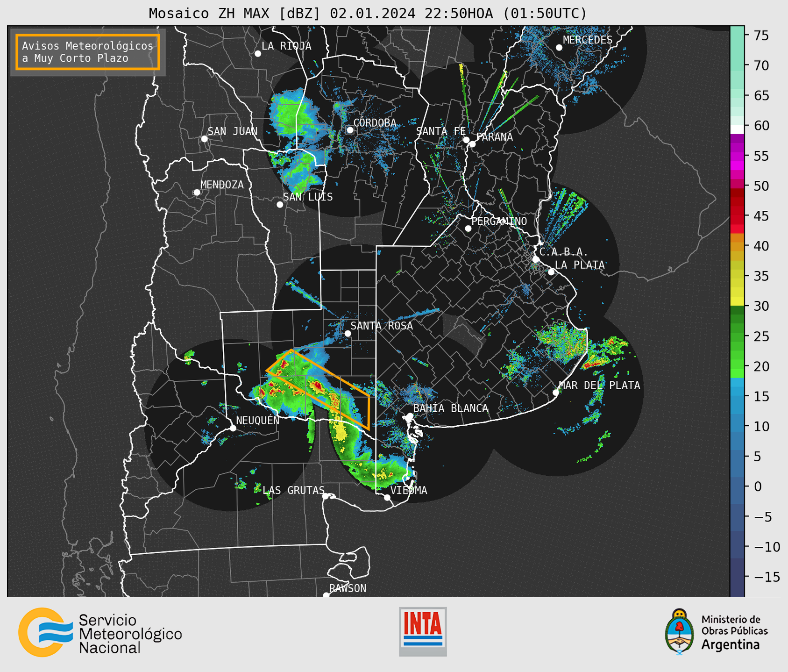
Task: Click the Paraná city marker dot
Action: click(x=472, y=144)
